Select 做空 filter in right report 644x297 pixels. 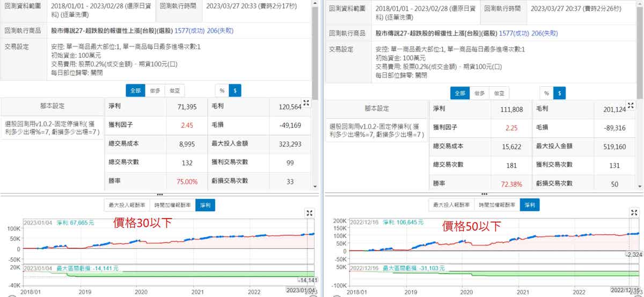(499, 93)
